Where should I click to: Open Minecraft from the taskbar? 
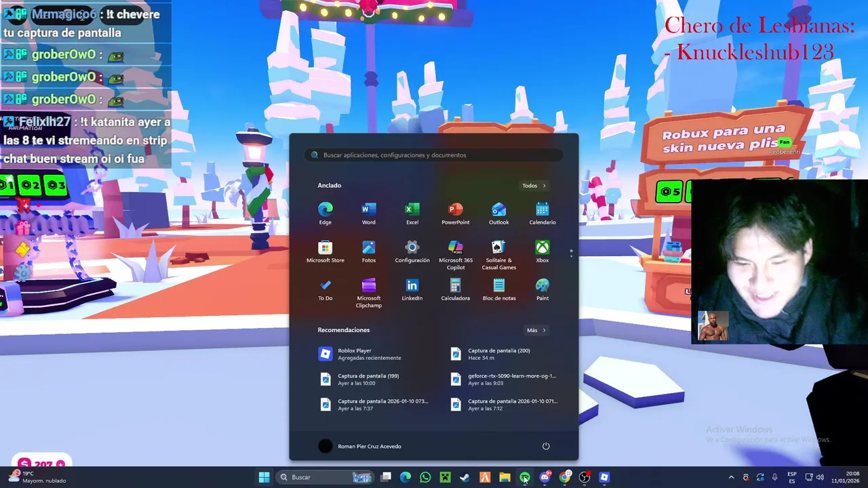coord(445,477)
